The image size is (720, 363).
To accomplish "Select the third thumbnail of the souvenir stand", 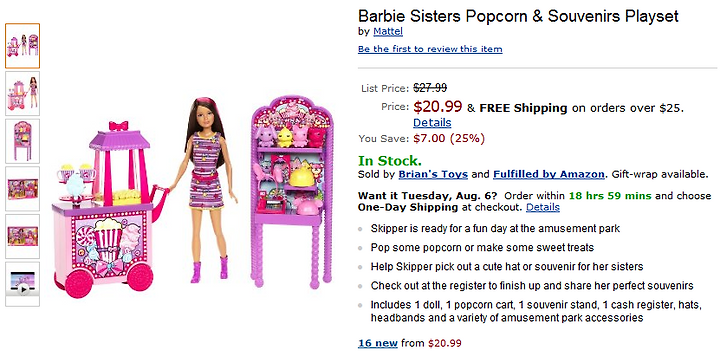I will (x=22, y=141).
